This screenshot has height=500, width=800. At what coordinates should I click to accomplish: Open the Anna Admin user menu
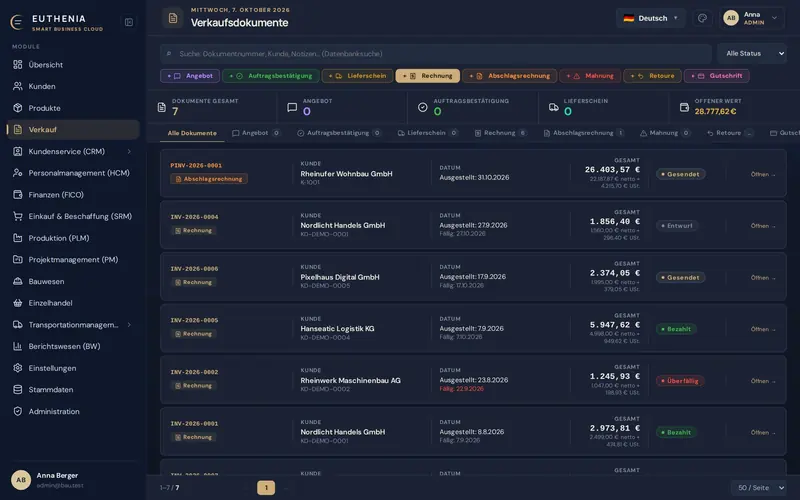[x=751, y=18]
